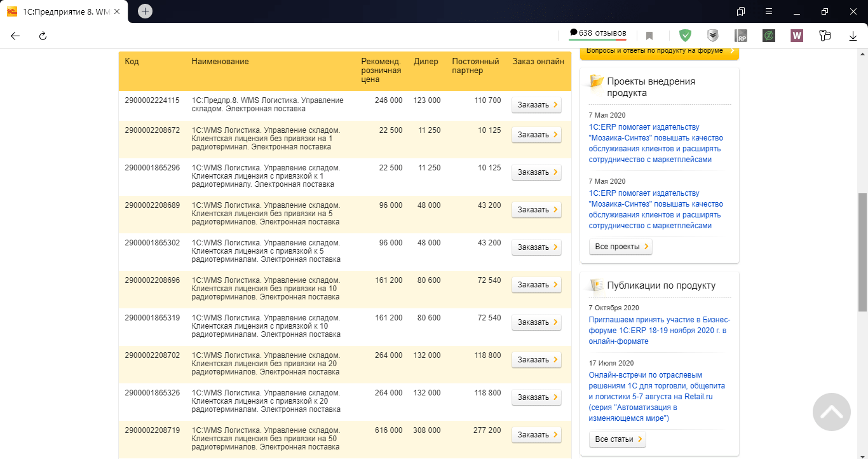The width and height of the screenshot is (868, 459).
Task: Click Заказать for code 2900001865319
Action: click(536, 322)
